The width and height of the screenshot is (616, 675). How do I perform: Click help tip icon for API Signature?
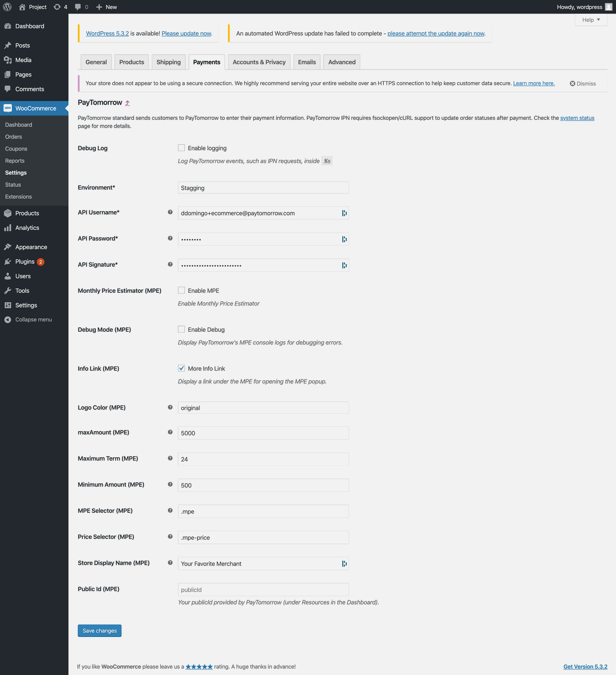click(x=170, y=265)
